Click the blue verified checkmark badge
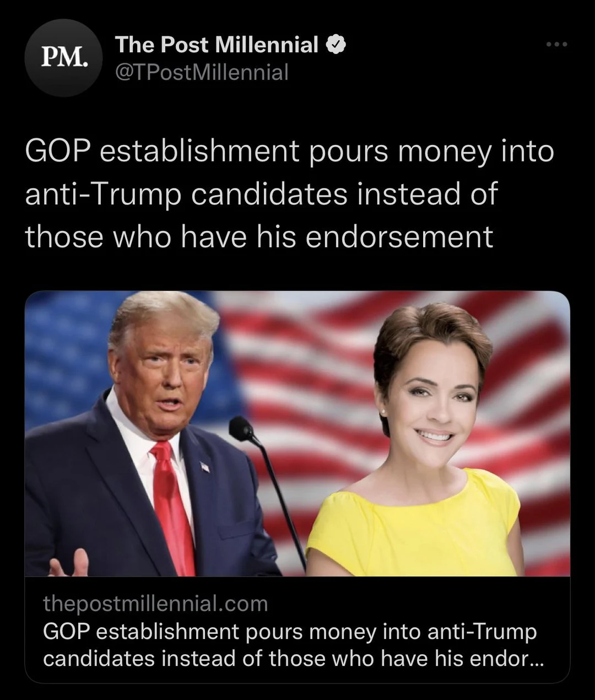 coord(336,44)
